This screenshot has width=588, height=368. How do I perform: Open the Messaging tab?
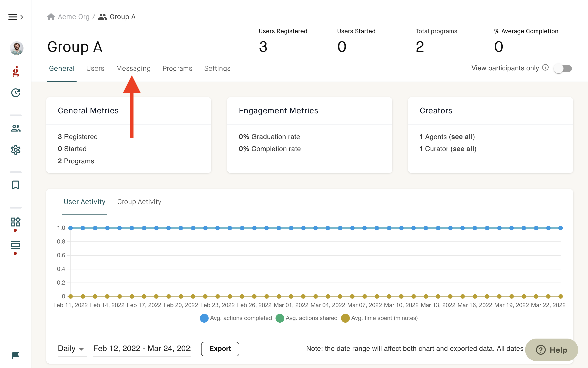(x=133, y=68)
